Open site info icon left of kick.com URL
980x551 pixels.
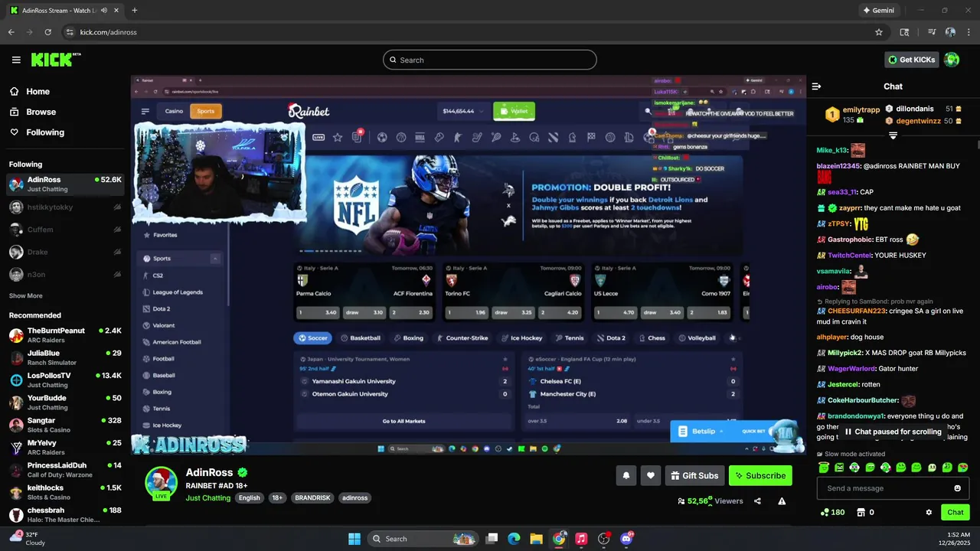tap(70, 32)
